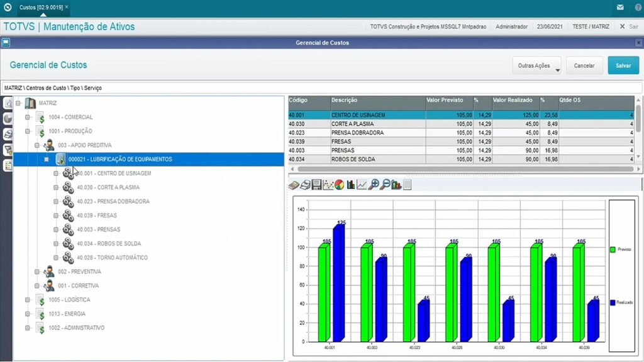Expand the 1004 - COMERCIAL node
The height and width of the screenshot is (362, 644).
[28, 118]
